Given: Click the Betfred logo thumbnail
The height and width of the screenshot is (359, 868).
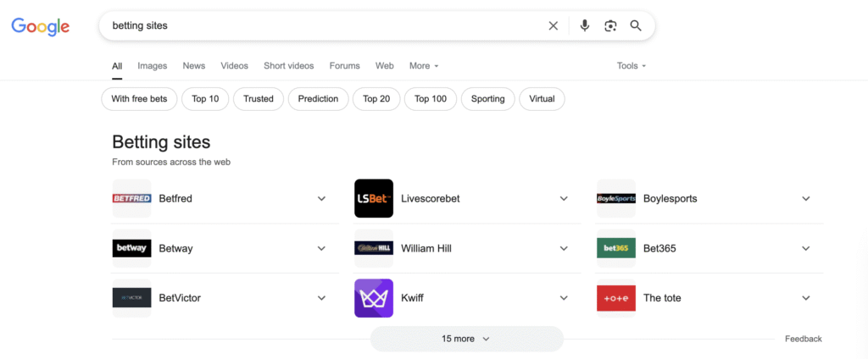Looking at the screenshot, I should coord(131,199).
